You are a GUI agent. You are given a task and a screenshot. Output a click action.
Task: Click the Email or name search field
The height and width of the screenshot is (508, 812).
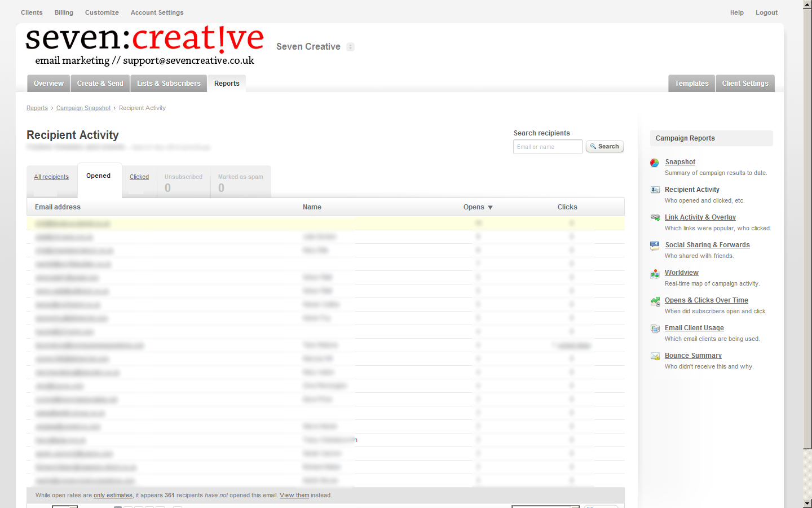548,147
